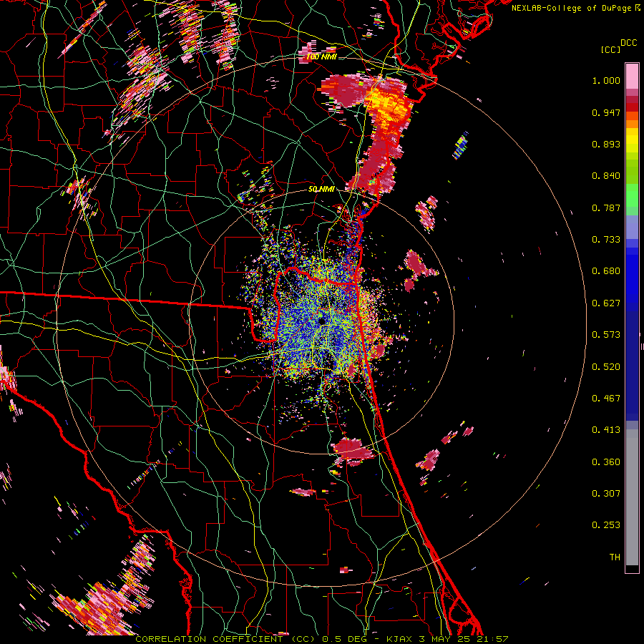Select the 0.787 scale value

(606, 208)
